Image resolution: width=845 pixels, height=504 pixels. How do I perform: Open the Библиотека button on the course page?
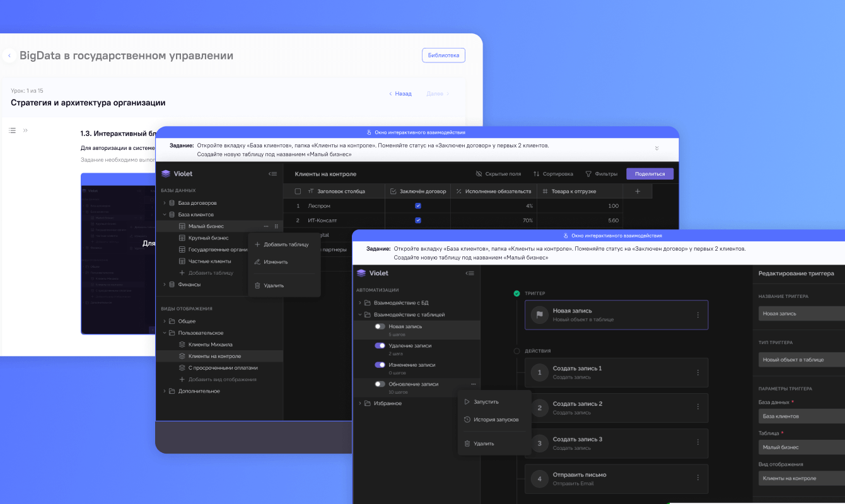[x=443, y=55]
